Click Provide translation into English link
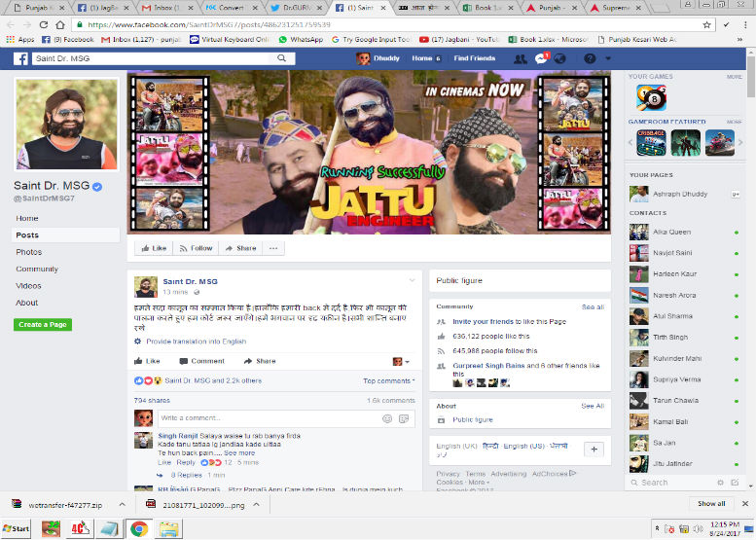The image size is (756, 540). (x=196, y=342)
